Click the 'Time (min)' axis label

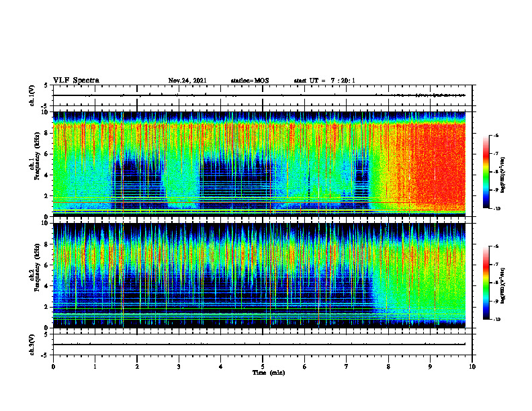269,373
